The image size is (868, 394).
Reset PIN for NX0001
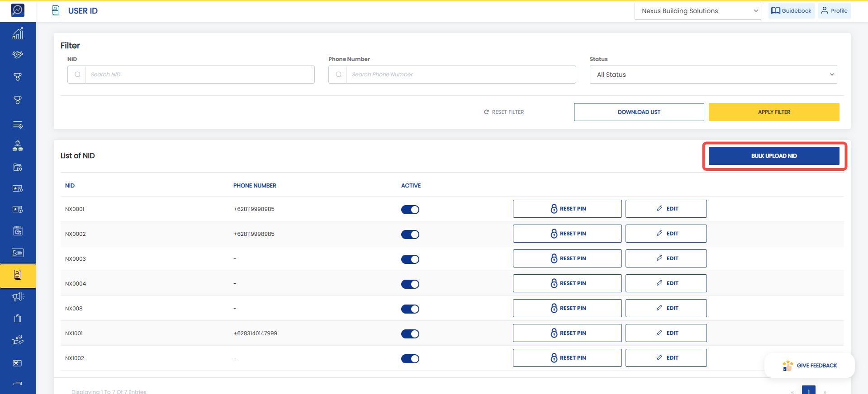[567, 209]
